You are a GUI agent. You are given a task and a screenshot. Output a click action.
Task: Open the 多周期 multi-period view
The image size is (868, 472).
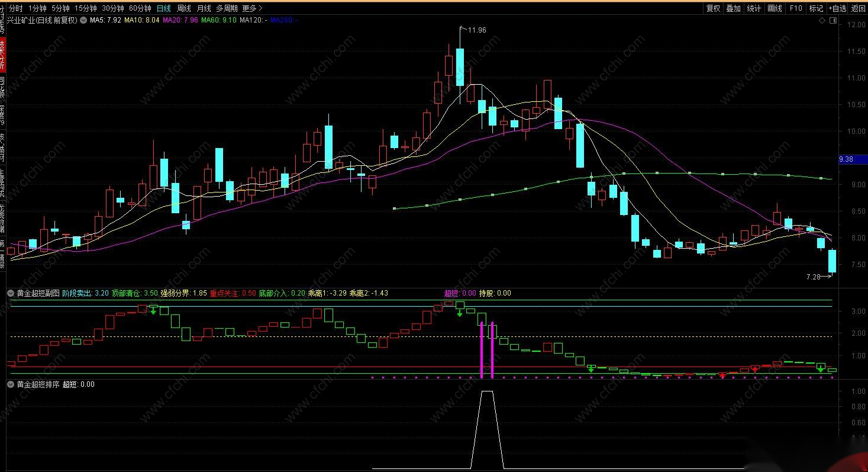pos(227,8)
